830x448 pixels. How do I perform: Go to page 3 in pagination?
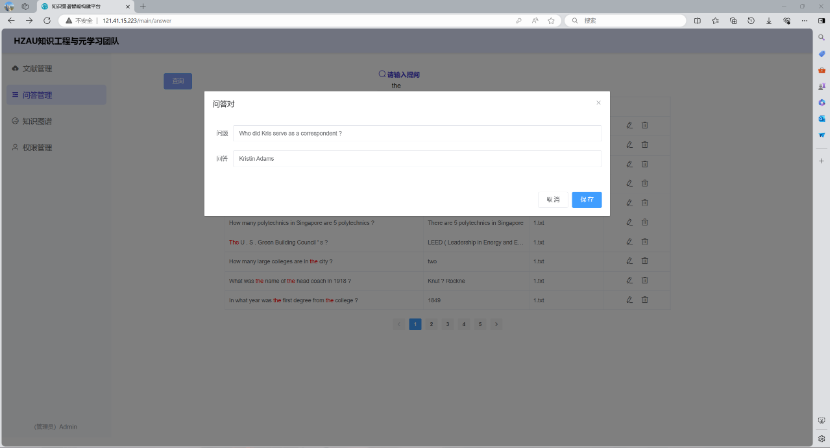point(447,324)
